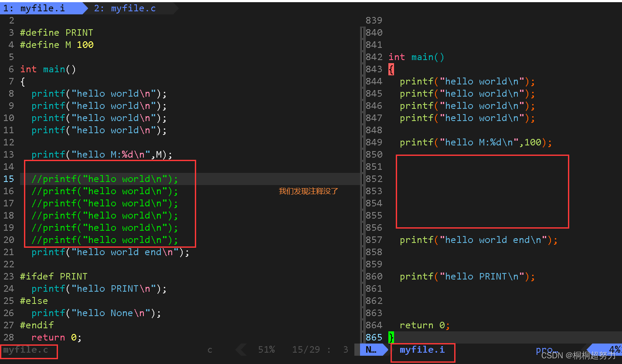Viewport: 622px width, 364px height.
Task: Click '#ifdef PRINT' on line 23
Action: 54,276
